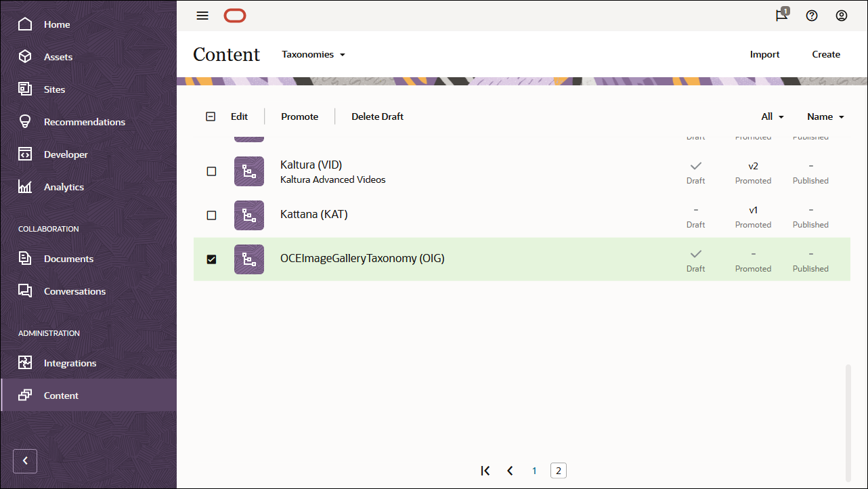868x489 pixels.
Task: Select Assets from the sidebar
Action: pos(58,56)
